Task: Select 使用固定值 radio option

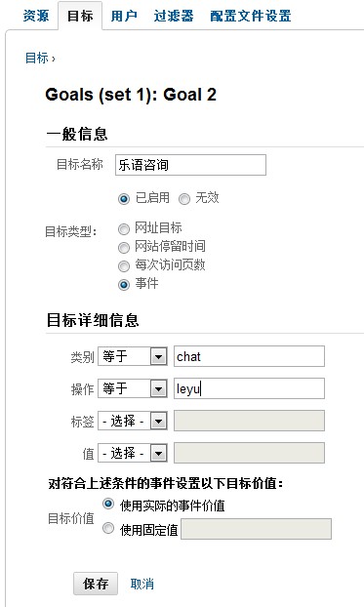Action: (x=108, y=528)
